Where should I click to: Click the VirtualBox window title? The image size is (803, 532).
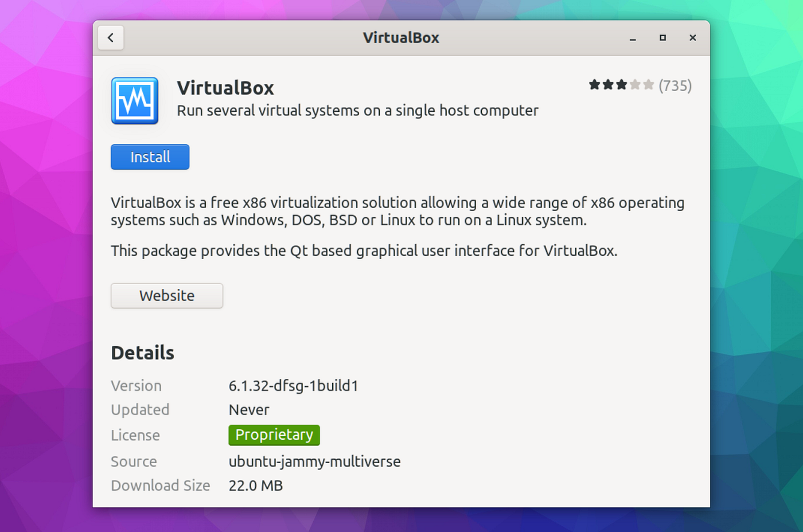400,37
